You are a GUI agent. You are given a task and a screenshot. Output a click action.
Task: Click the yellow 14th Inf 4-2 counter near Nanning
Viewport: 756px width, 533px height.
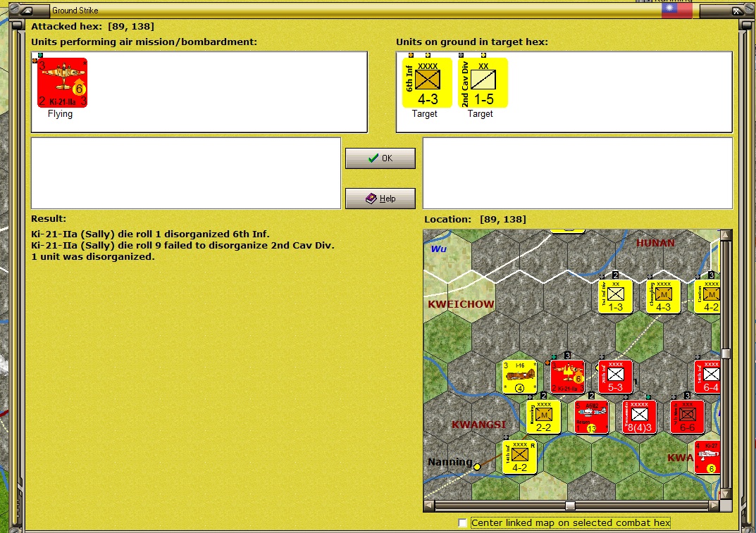(519, 458)
